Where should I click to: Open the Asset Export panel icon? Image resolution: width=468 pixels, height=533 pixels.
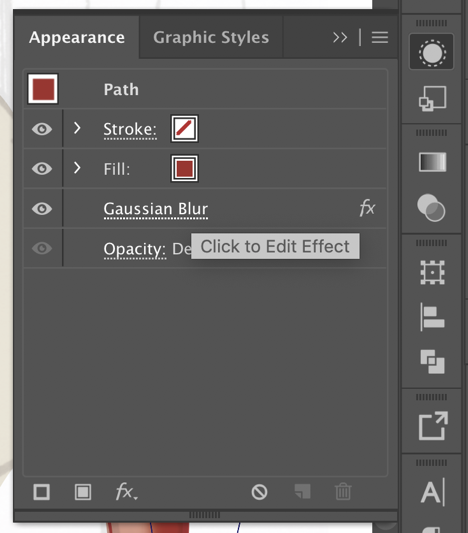point(433,426)
